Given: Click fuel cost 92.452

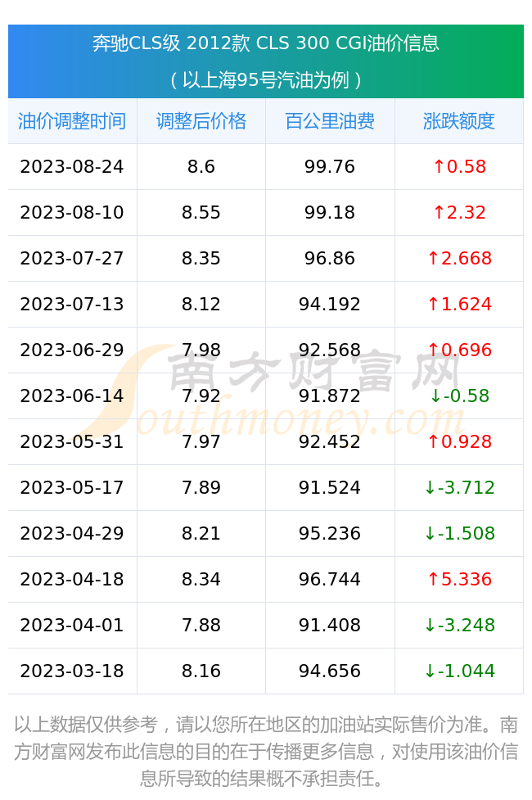Looking at the screenshot, I should [330, 442].
